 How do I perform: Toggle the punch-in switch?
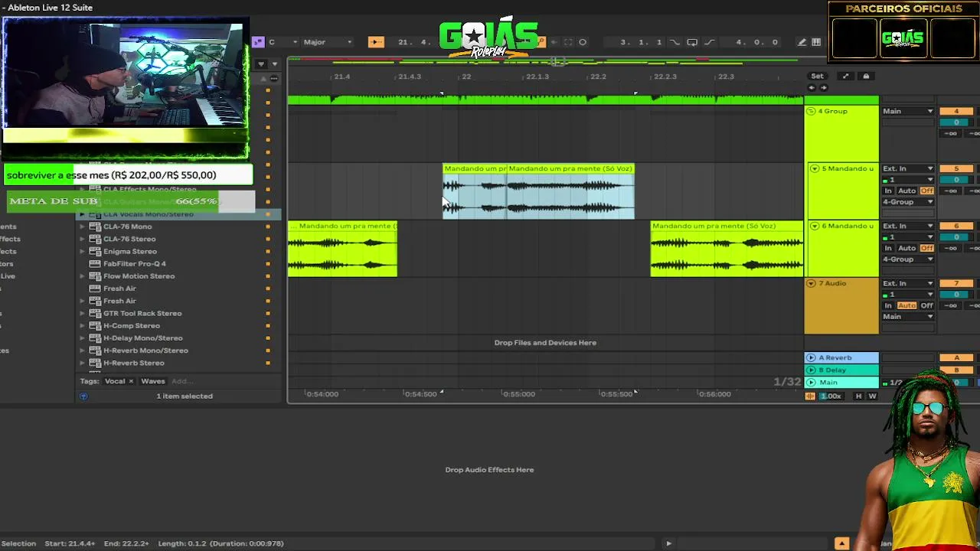[x=675, y=42]
